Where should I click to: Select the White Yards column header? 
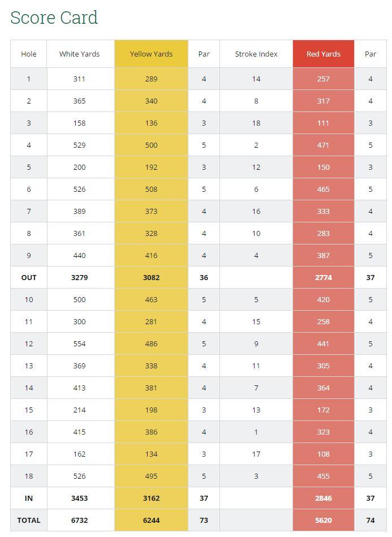pyautogui.click(x=79, y=54)
